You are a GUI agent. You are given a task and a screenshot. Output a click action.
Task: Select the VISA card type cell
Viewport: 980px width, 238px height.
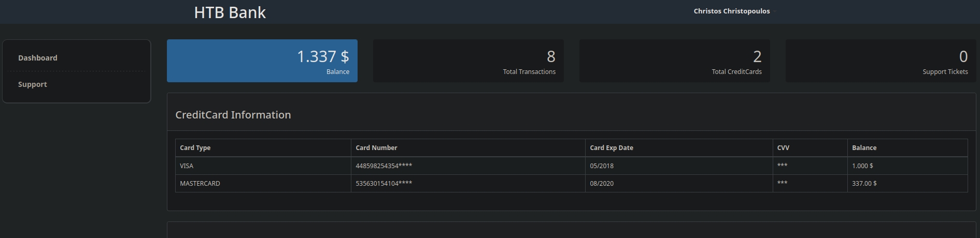tap(187, 166)
